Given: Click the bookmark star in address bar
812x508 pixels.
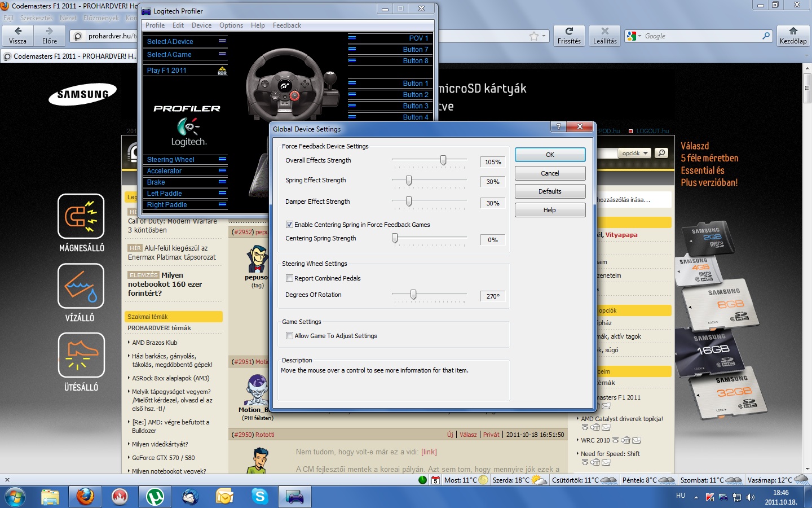Looking at the screenshot, I should click(534, 36).
